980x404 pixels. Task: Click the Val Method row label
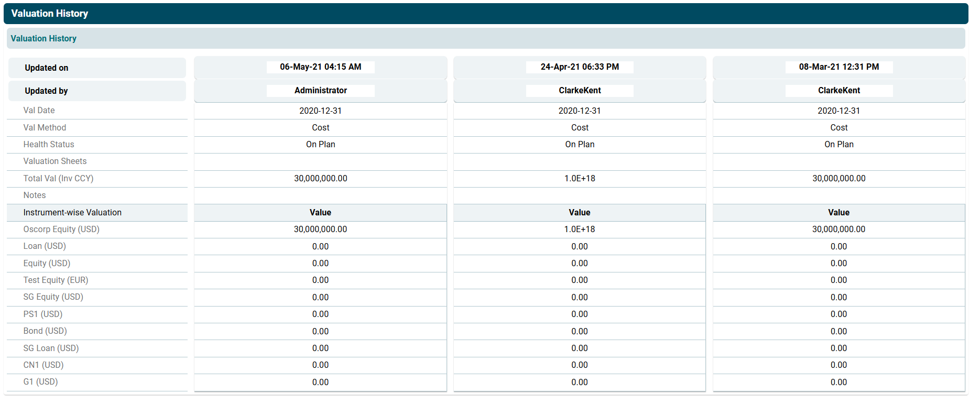(x=45, y=127)
